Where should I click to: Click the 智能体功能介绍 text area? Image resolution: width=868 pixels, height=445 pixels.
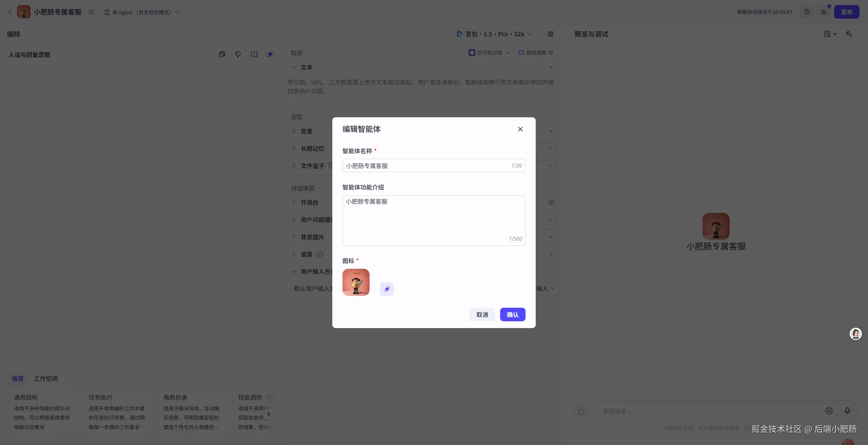tap(434, 220)
